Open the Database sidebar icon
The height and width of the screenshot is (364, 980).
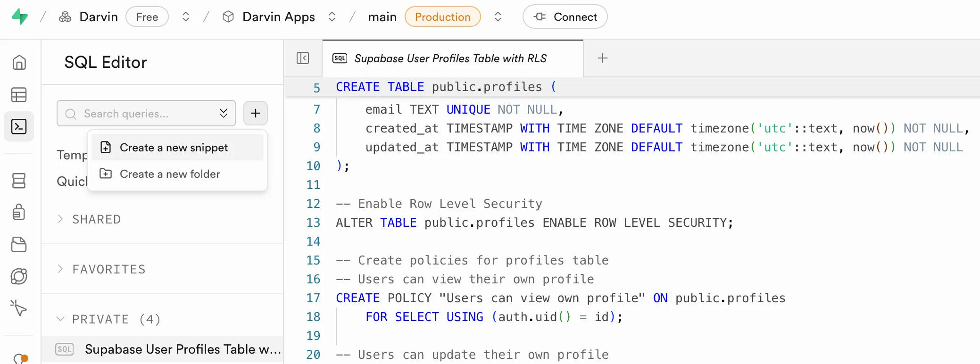click(19, 181)
